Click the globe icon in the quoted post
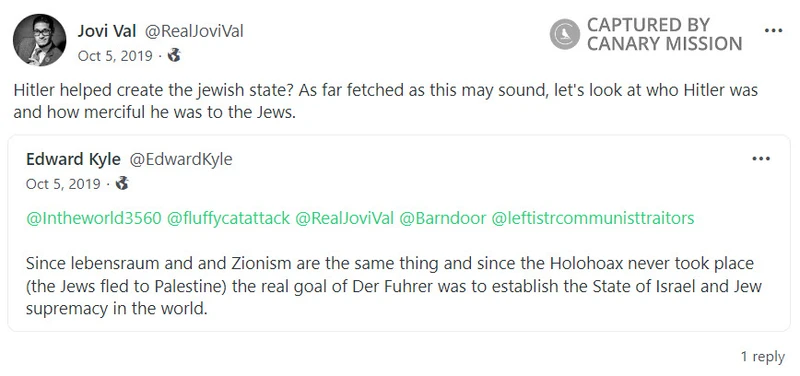 pyautogui.click(x=122, y=183)
